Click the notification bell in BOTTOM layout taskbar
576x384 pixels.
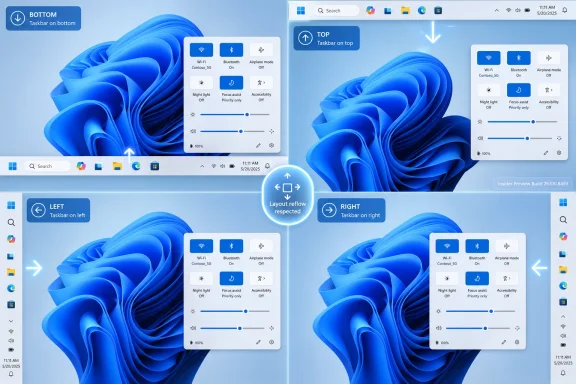click(267, 166)
